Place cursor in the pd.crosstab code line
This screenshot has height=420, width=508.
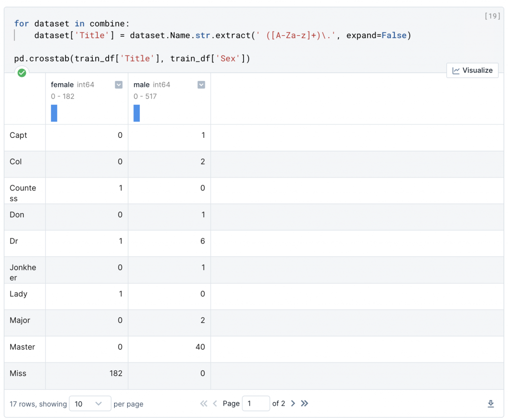132,59
